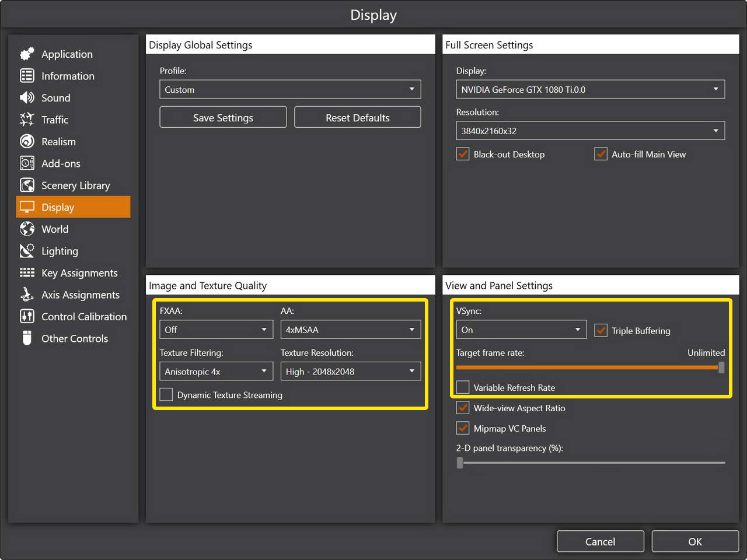Image resolution: width=747 pixels, height=560 pixels.
Task: Enable Dynamic Texture Streaming
Action: point(166,395)
